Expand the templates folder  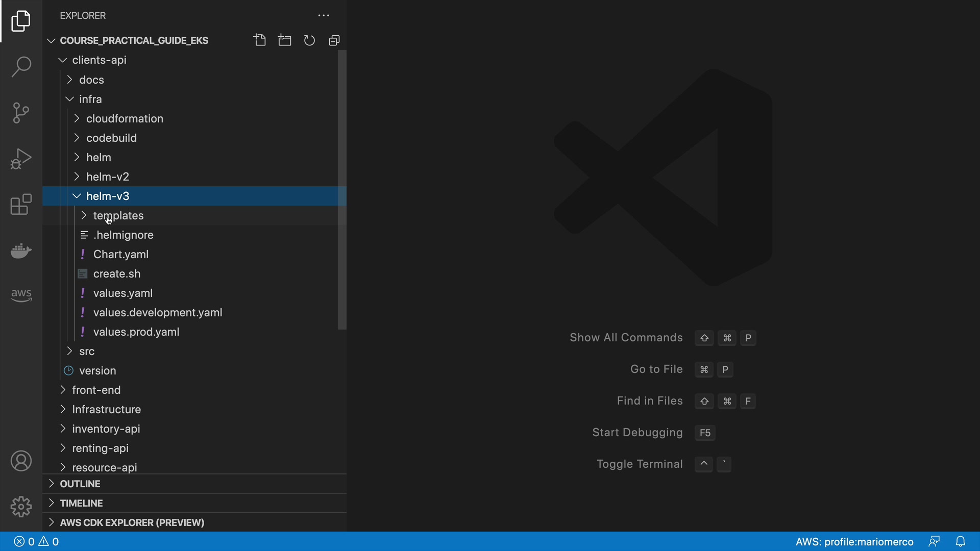(118, 216)
